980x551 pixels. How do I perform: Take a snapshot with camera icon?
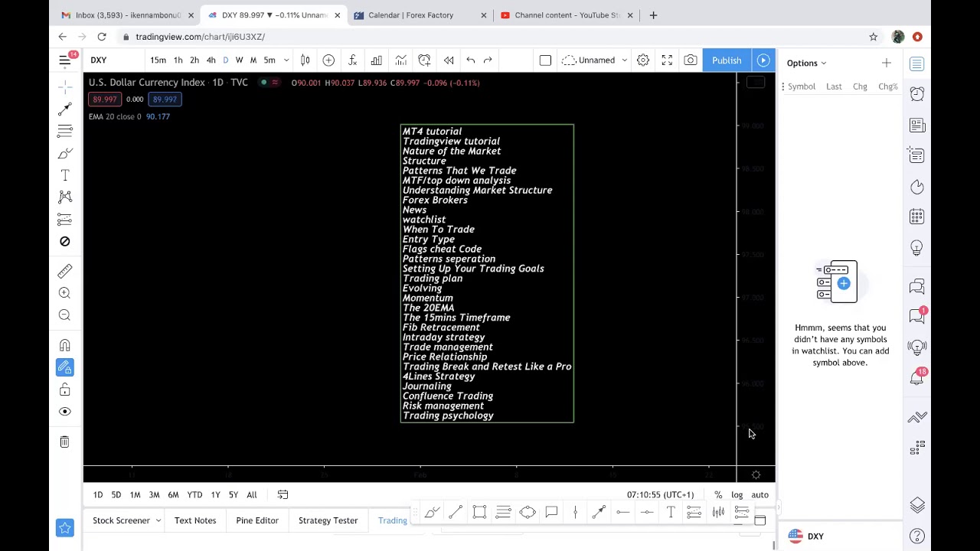coord(691,60)
